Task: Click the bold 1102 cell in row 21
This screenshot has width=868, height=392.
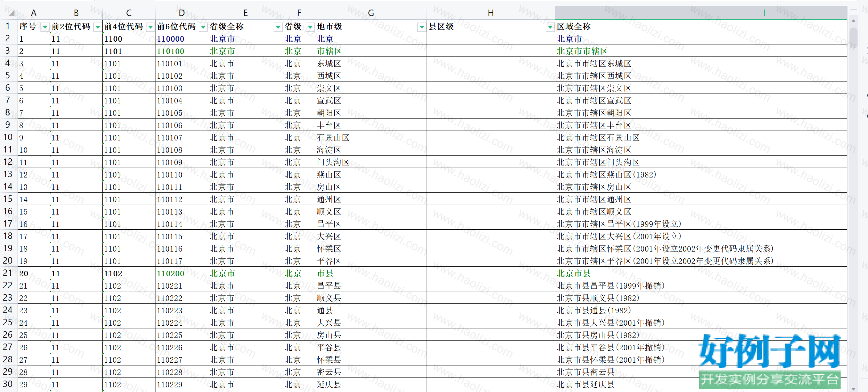Action: point(129,273)
